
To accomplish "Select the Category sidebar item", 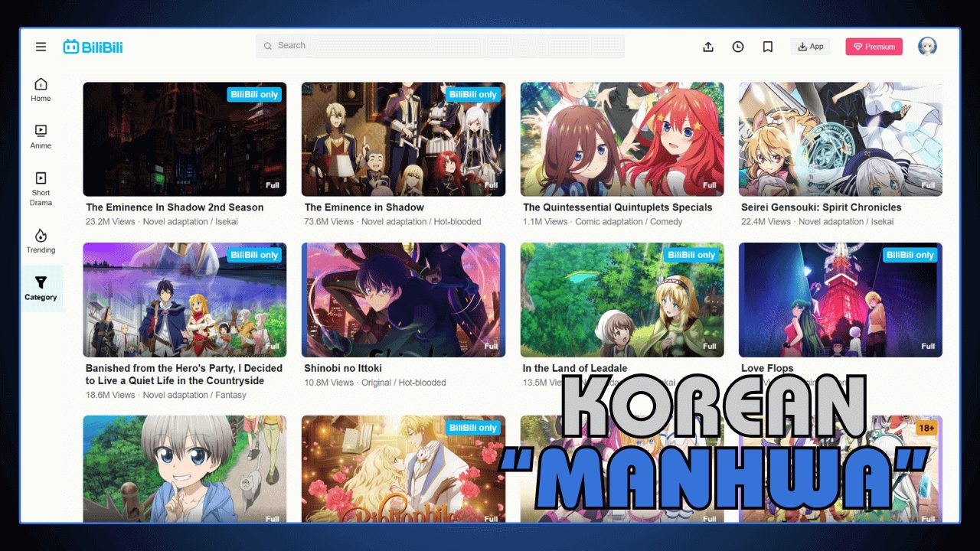I will (x=41, y=289).
